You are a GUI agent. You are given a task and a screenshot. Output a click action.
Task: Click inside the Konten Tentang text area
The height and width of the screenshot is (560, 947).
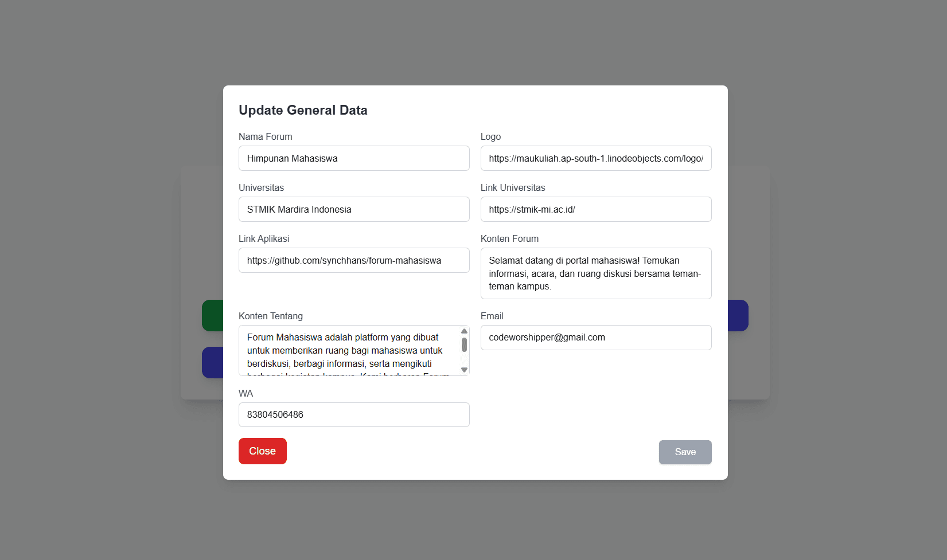[x=347, y=350]
